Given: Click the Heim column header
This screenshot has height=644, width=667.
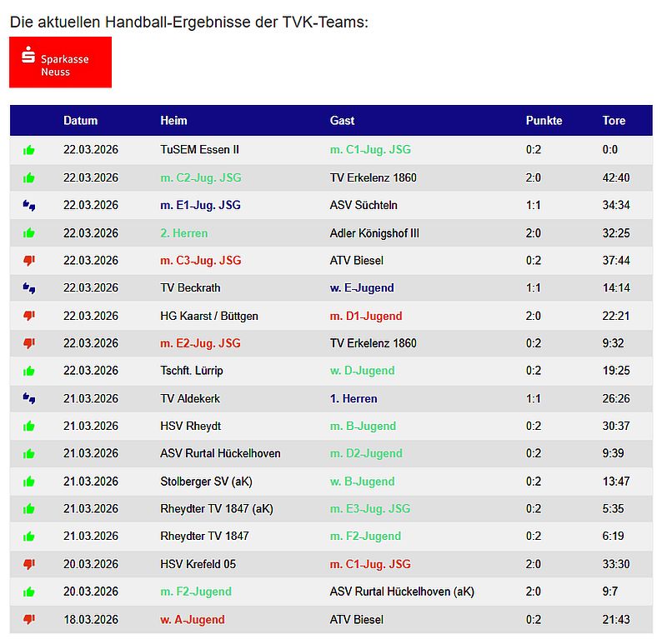Looking at the screenshot, I should pyautogui.click(x=173, y=121).
